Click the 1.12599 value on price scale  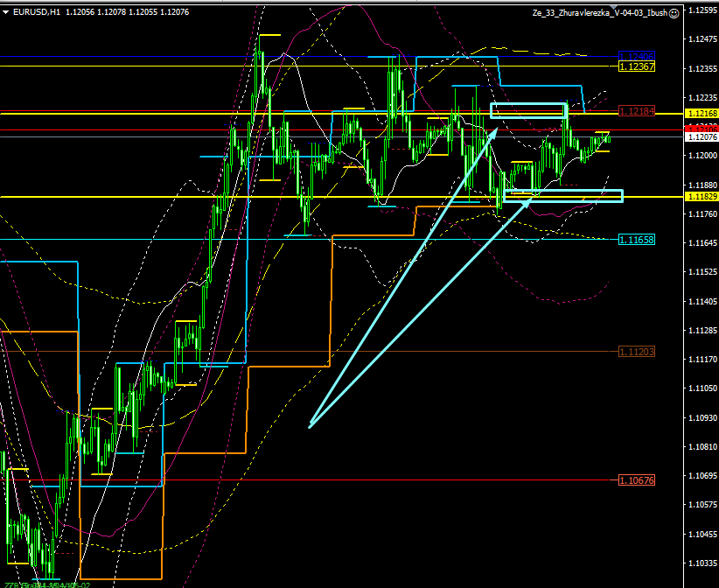[x=702, y=10]
